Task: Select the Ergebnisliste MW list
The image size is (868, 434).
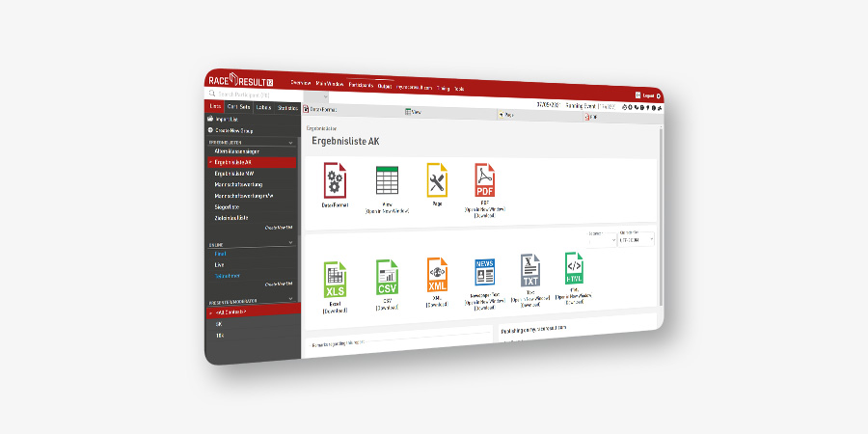Action: (x=234, y=174)
